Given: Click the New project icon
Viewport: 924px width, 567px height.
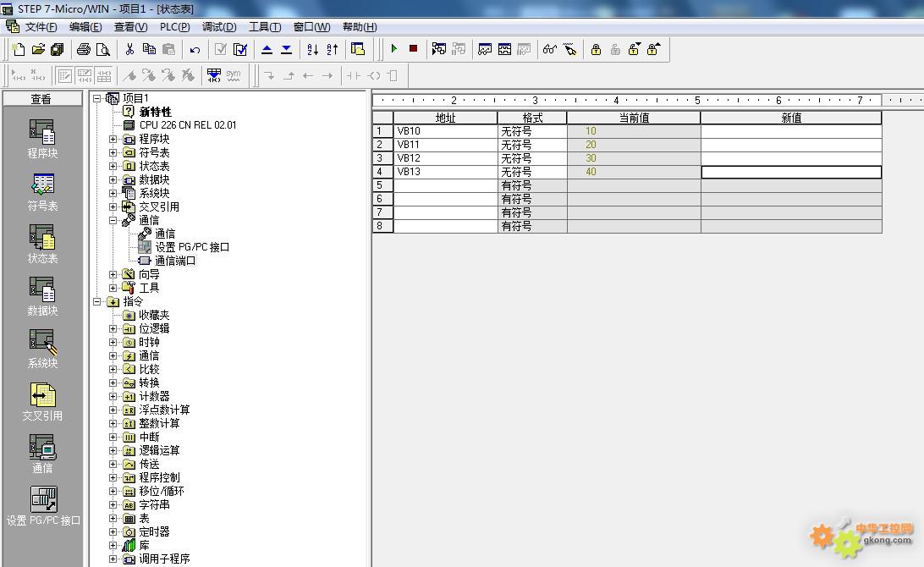Looking at the screenshot, I should pos(19,50).
